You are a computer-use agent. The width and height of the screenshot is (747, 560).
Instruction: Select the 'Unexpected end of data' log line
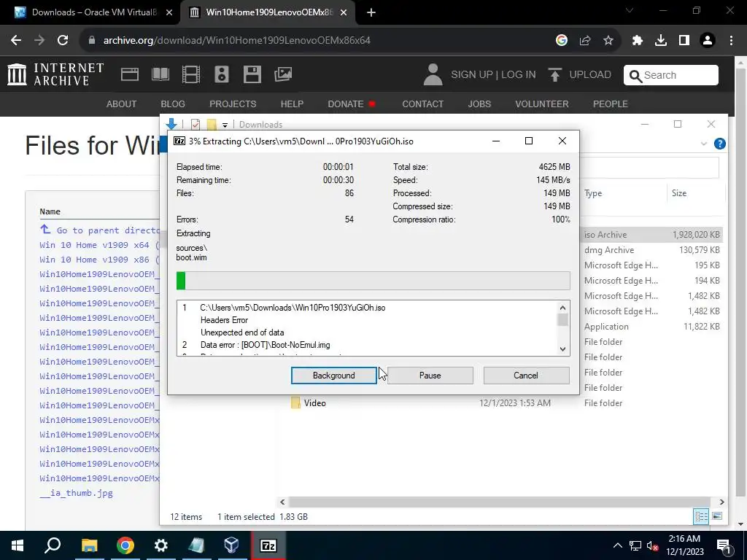tap(242, 332)
